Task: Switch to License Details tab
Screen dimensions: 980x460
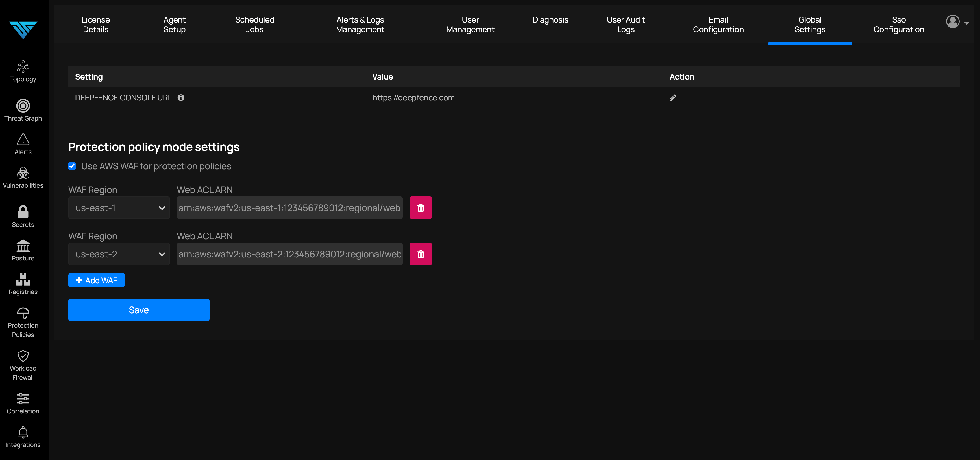Action: [x=96, y=24]
